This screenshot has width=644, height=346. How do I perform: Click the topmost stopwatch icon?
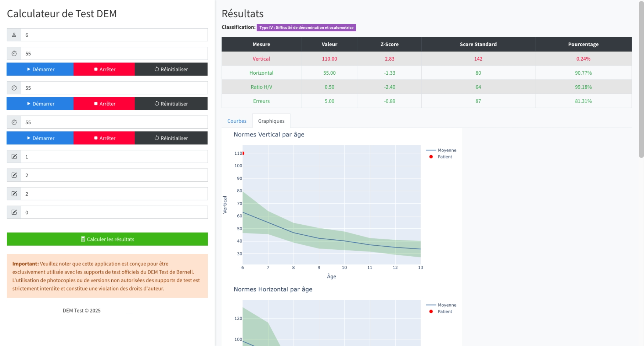[14, 53]
